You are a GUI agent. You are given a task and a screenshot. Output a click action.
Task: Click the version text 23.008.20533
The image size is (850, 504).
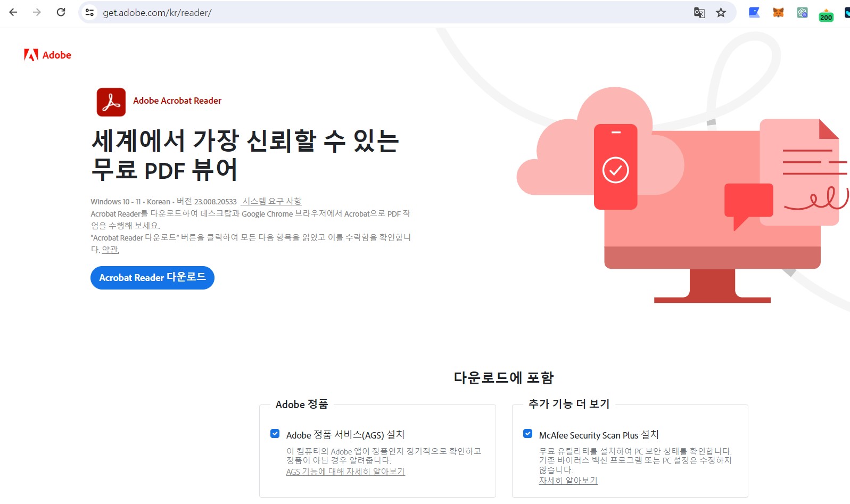click(x=215, y=202)
